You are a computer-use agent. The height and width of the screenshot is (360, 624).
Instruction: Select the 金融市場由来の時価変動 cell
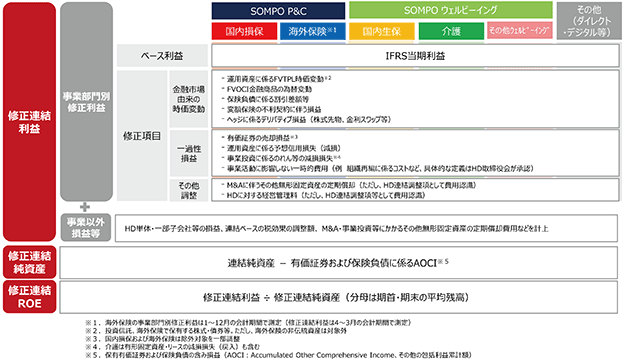click(x=189, y=99)
